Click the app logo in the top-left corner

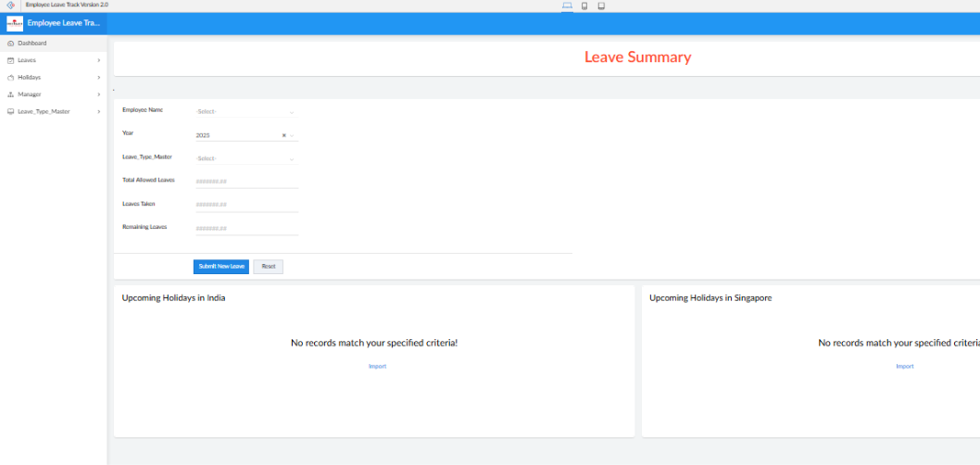[x=10, y=5]
